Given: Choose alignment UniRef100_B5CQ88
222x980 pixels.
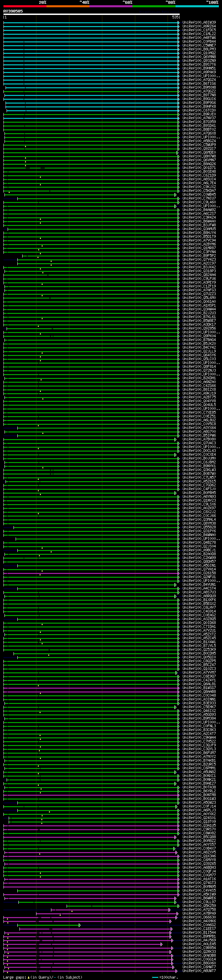Looking at the screenshot, I should (x=199, y=836).
